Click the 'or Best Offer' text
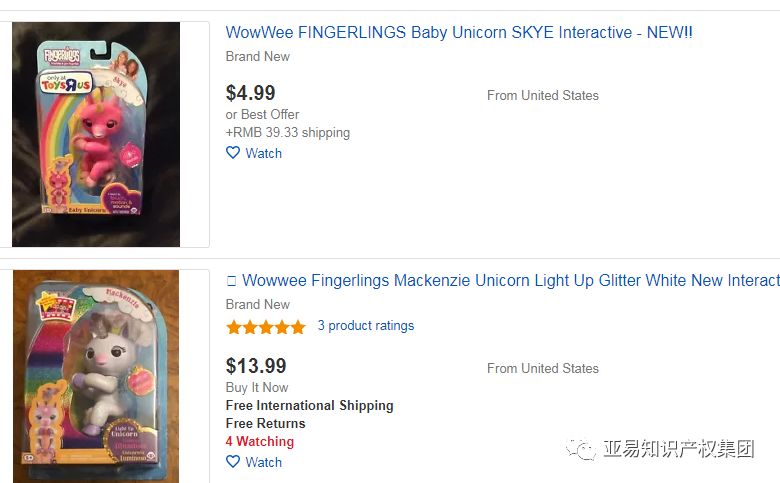Viewport: 780px width, 483px height. coord(263,115)
